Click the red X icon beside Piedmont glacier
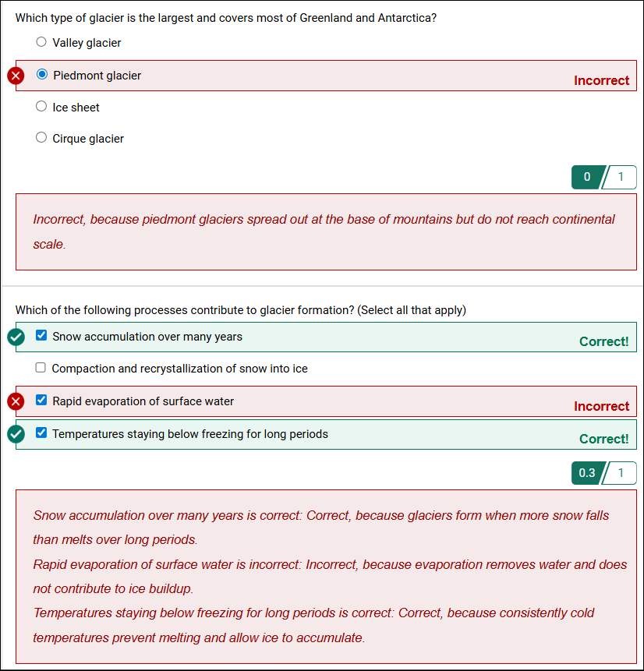Image resolution: width=644 pixels, height=671 pixels. [x=15, y=76]
